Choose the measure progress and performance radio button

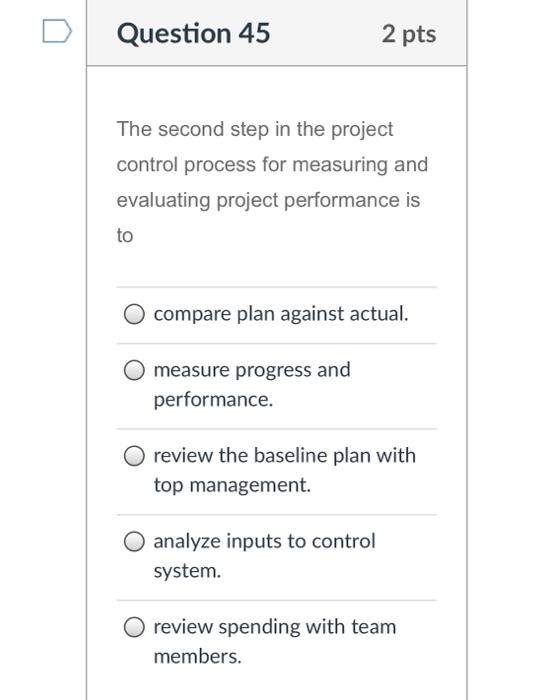[x=134, y=371]
